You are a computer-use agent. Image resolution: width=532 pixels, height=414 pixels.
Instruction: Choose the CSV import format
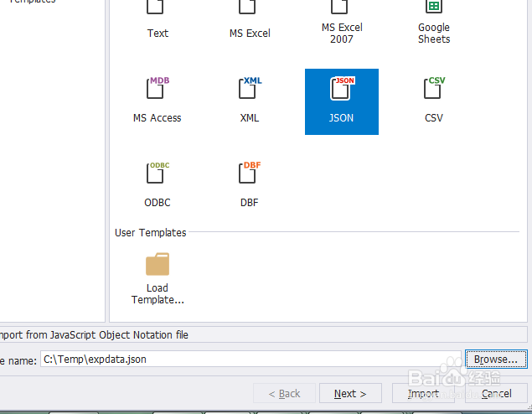pos(434,101)
